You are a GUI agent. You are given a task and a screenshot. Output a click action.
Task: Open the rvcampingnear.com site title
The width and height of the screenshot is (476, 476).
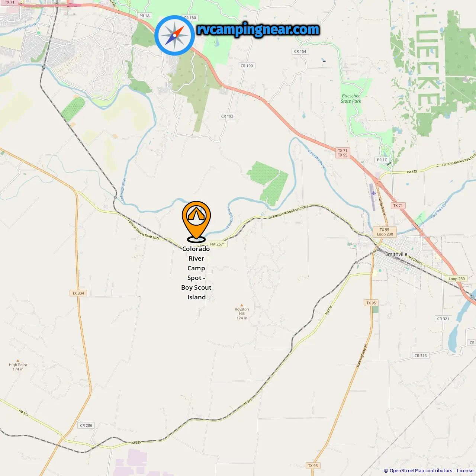point(258,29)
